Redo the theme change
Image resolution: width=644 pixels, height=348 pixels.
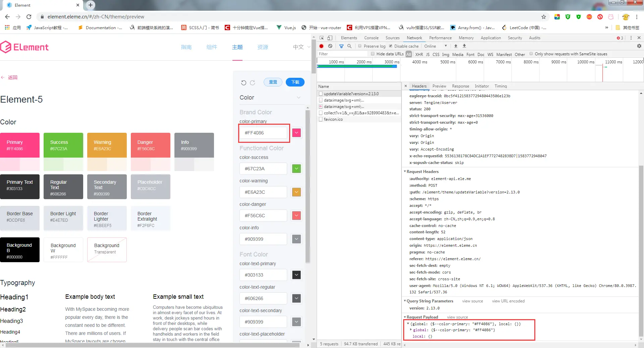[x=253, y=82]
